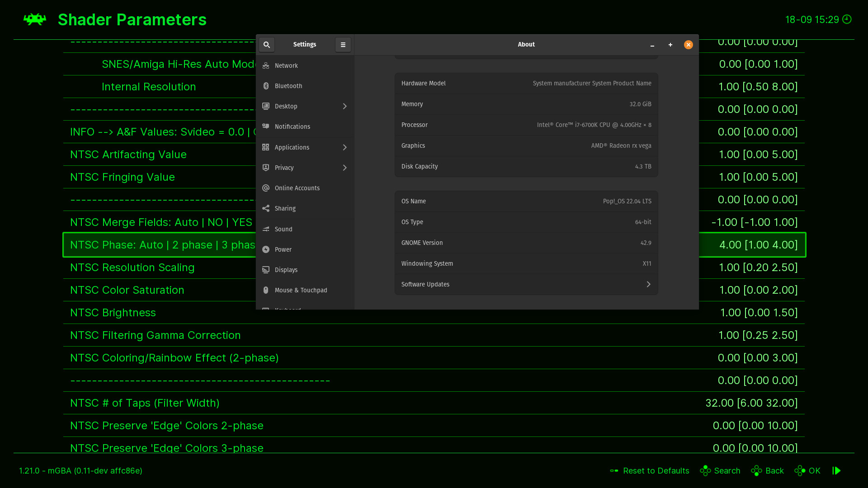Screen dimensions: 868x488
Task: Open Mouse & Touchpad settings
Action: [x=301, y=290]
